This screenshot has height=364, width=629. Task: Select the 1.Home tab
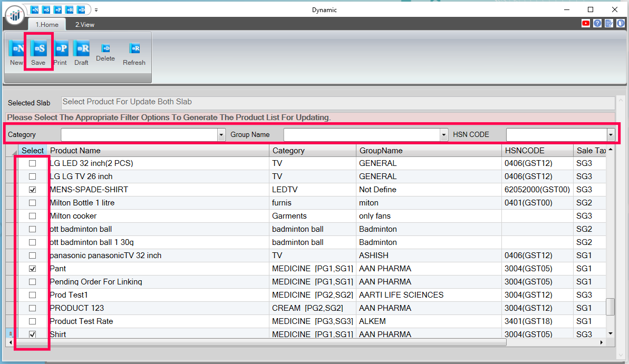click(47, 25)
